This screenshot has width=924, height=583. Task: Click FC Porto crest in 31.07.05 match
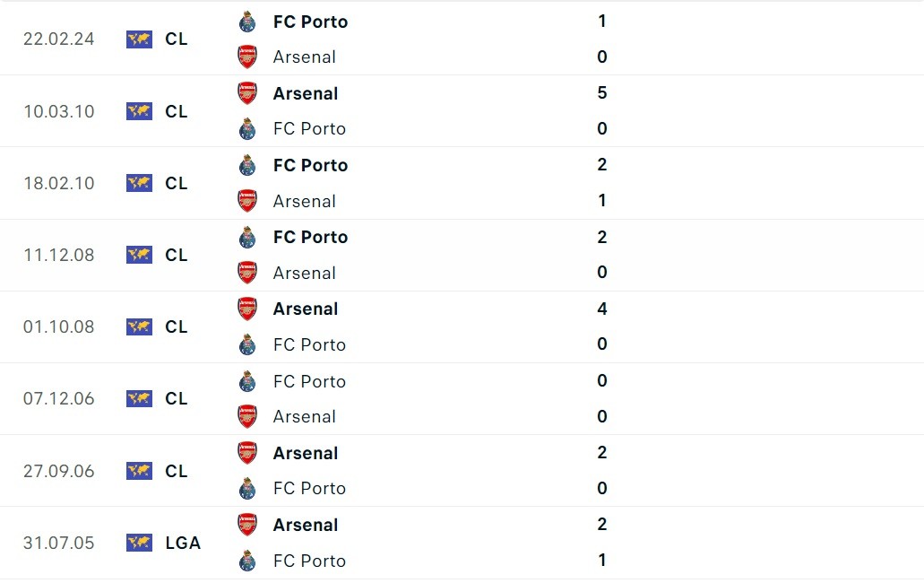coord(247,561)
